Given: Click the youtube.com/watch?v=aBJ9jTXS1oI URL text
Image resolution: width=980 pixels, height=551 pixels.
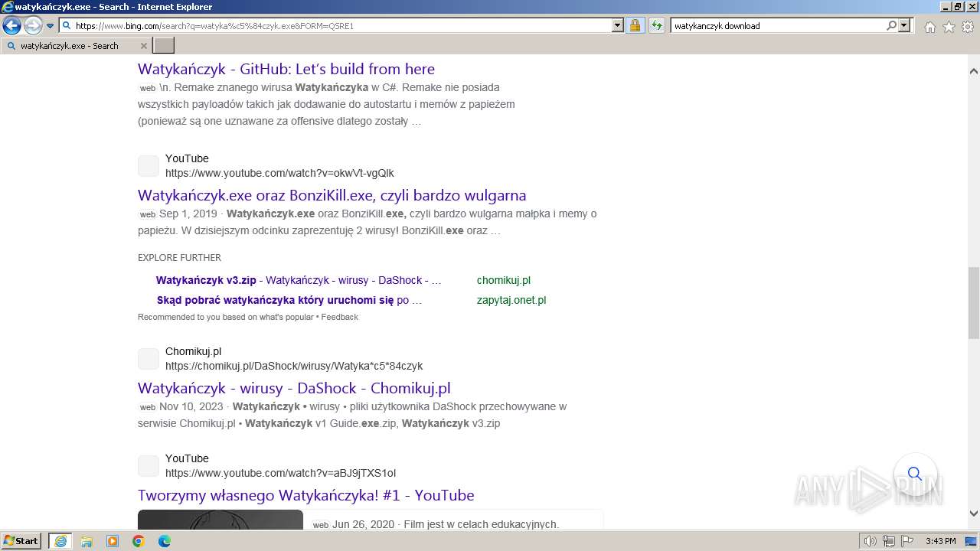Looking at the screenshot, I should [x=280, y=473].
